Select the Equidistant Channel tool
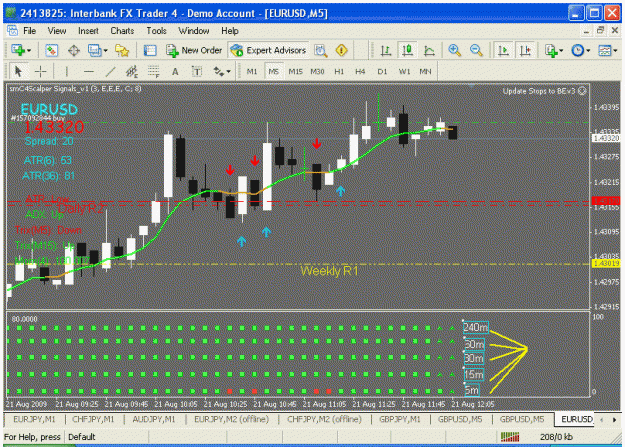 (x=132, y=71)
